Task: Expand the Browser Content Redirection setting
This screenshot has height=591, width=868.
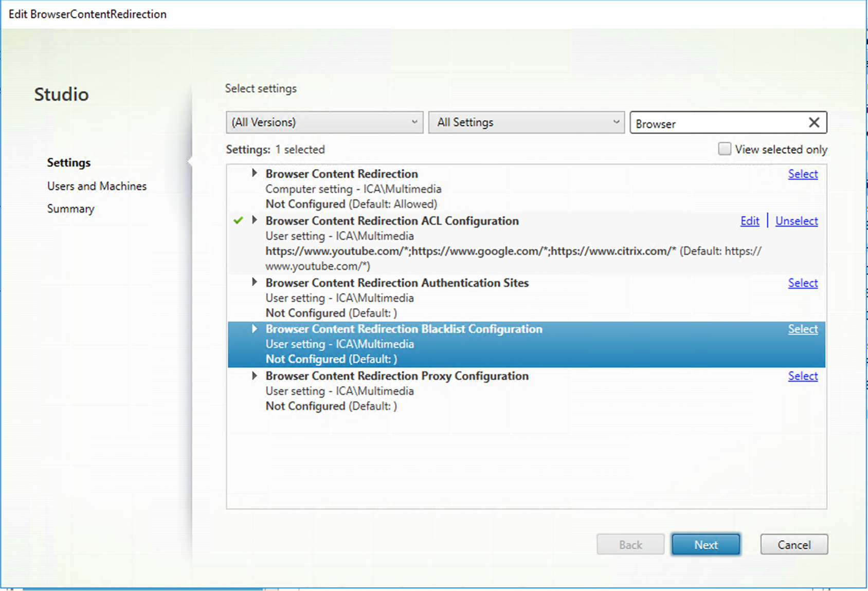Action: click(254, 173)
